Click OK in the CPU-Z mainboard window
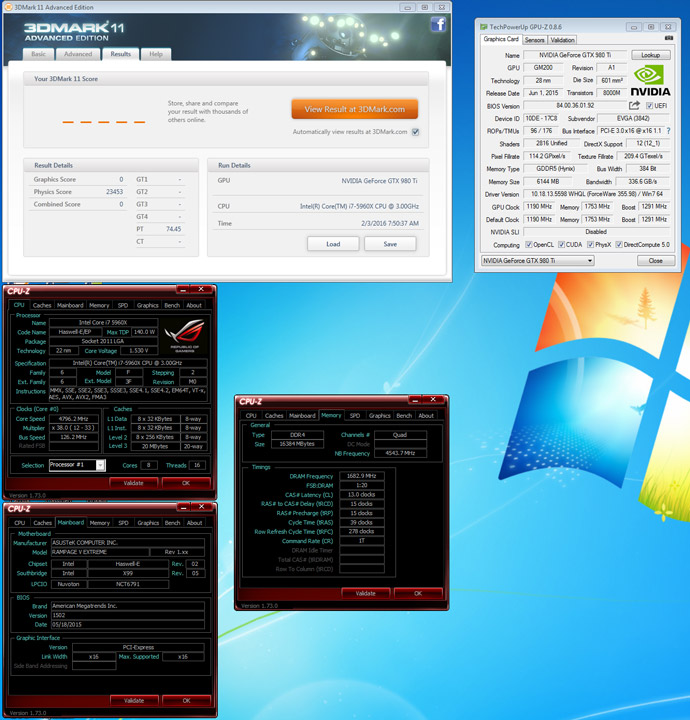This screenshot has width=690, height=720. [x=186, y=701]
